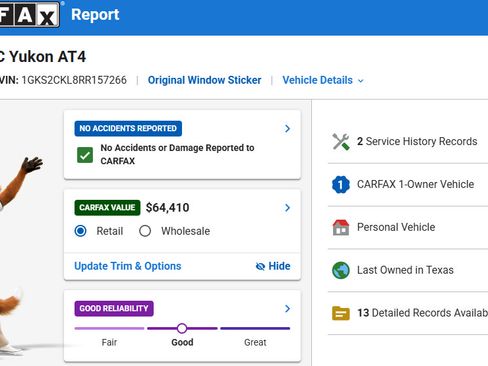Open the Good Reliability card chevron
Screen dimensions: 488x366
(x=287, y=309)
